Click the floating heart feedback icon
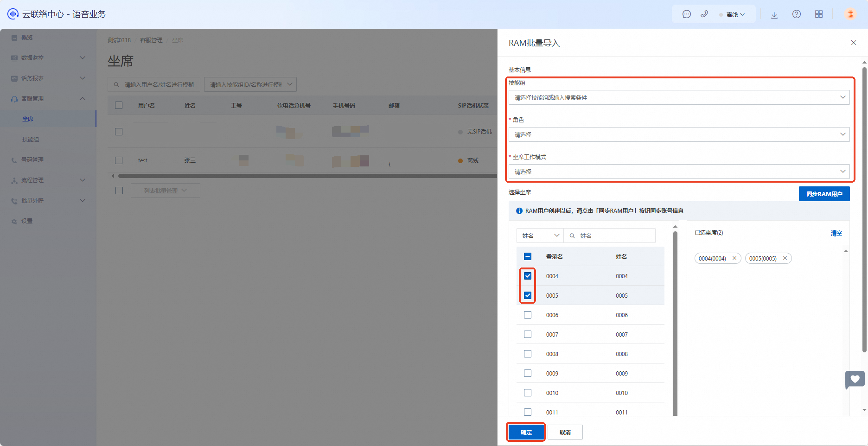The width and height of the screenshot is (868, 446). [x=855, y=380]
